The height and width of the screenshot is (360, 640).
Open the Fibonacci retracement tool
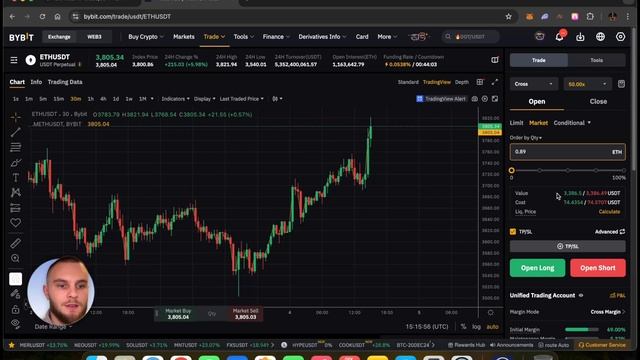[x=16, y=147]
